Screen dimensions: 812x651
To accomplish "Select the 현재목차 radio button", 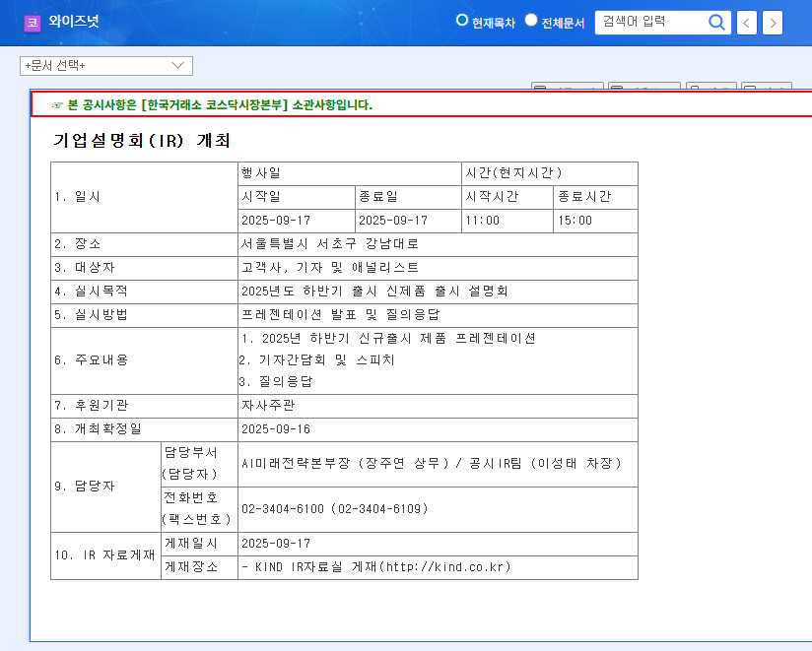I will tap(461, 20).
